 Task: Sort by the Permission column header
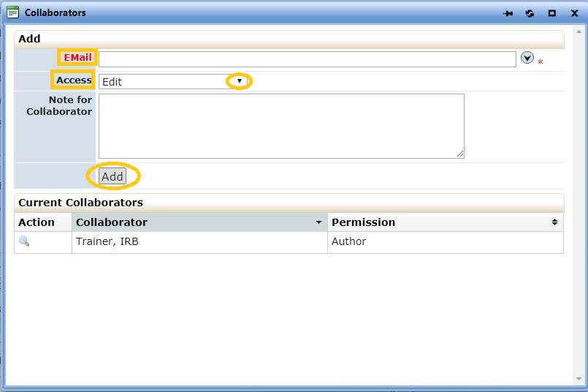point(445,222)
